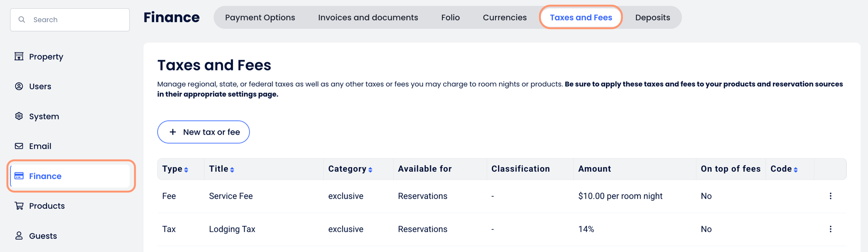Click the Guests person icon
Image resolution: width=868 pixels, height=252 pixels.
pyautogui.click(x=19, y=235)
